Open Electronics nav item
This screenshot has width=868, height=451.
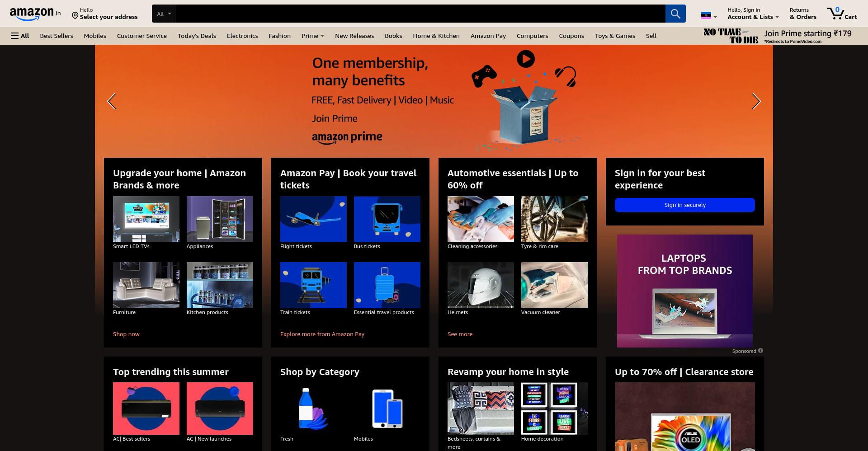242,36
